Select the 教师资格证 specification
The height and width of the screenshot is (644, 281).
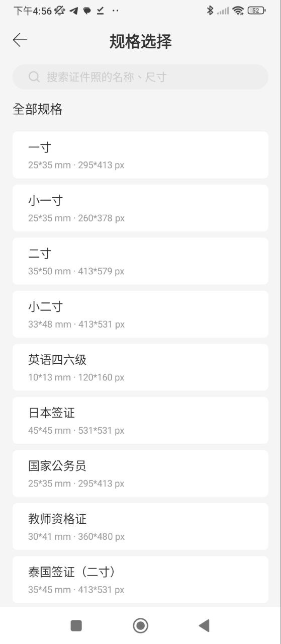point(140,527)
